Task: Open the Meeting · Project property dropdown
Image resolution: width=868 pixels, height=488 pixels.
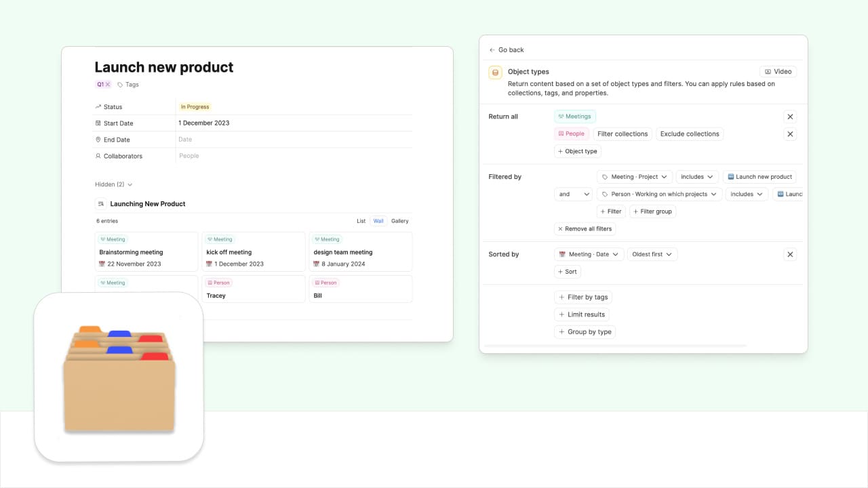Action: [635, 177]
